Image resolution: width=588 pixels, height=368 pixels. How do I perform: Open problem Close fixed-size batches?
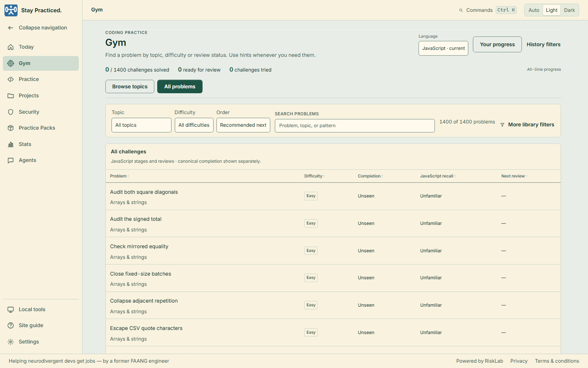pos(140,274)
